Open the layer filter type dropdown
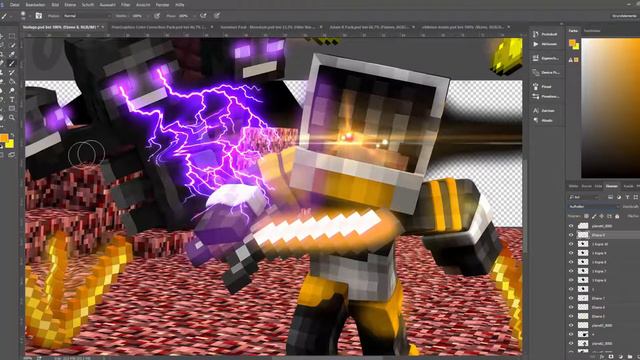 [584, 197]
